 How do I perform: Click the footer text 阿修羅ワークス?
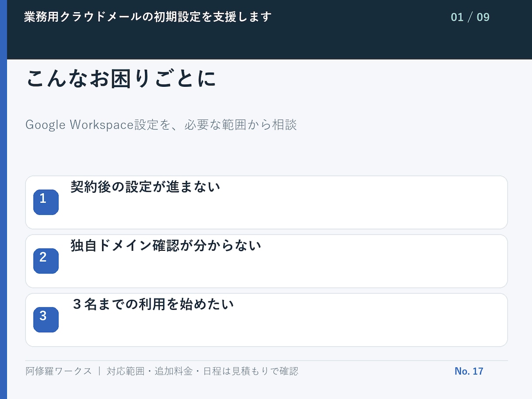59,371
